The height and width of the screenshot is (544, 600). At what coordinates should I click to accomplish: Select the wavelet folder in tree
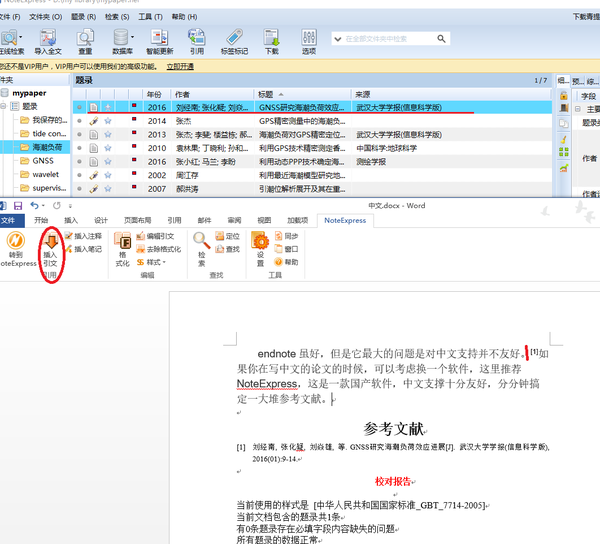(46, 174)
